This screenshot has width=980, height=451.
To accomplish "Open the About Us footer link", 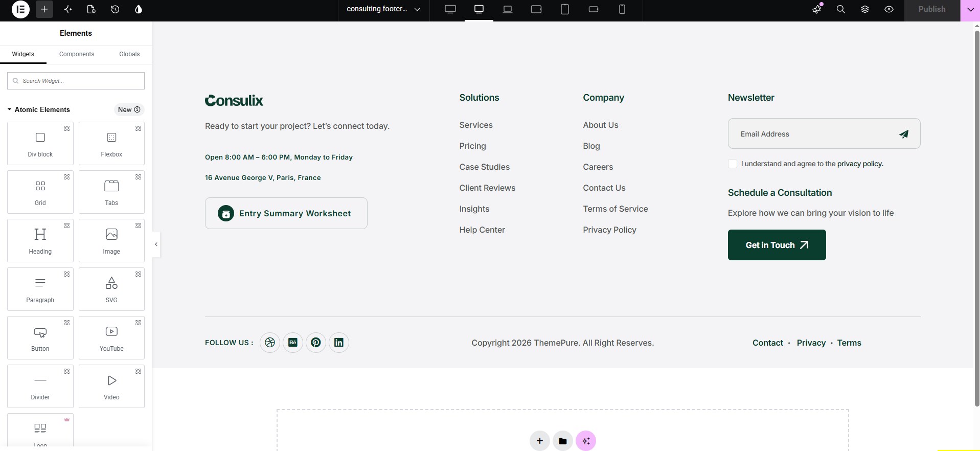I will pos(601,125).
